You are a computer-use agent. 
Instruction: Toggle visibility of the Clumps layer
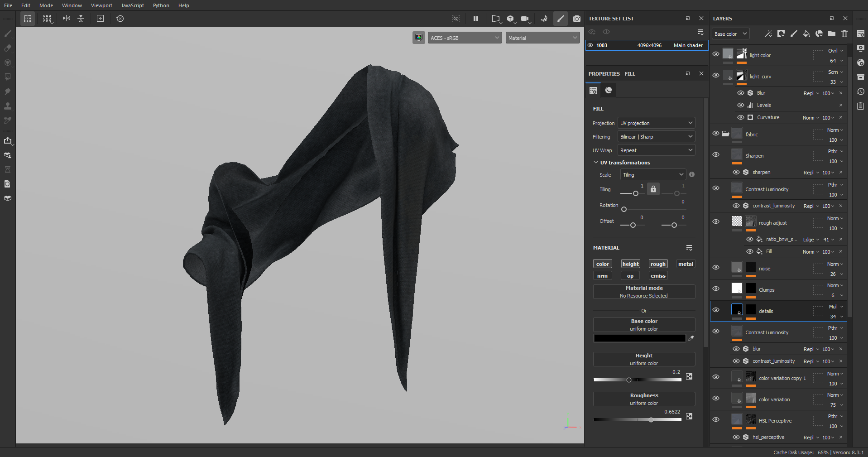[x=716, y=289]
